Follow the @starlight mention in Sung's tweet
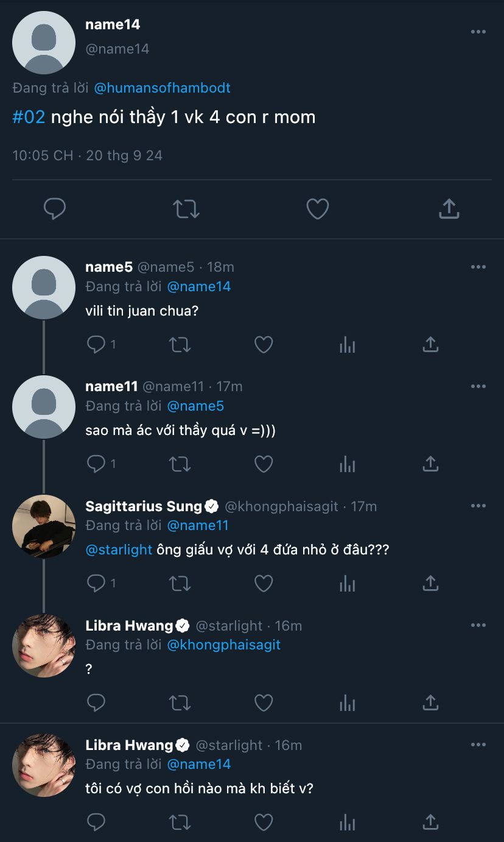The width and height of the screenshot is (504, 842). (119, 550)
